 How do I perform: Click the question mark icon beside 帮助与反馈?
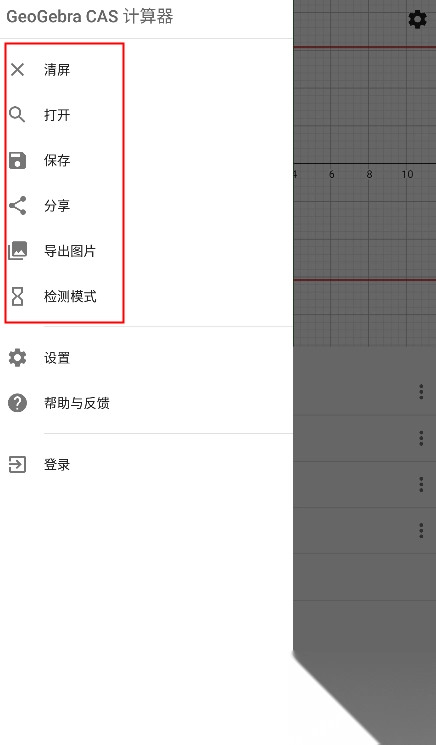18,403
